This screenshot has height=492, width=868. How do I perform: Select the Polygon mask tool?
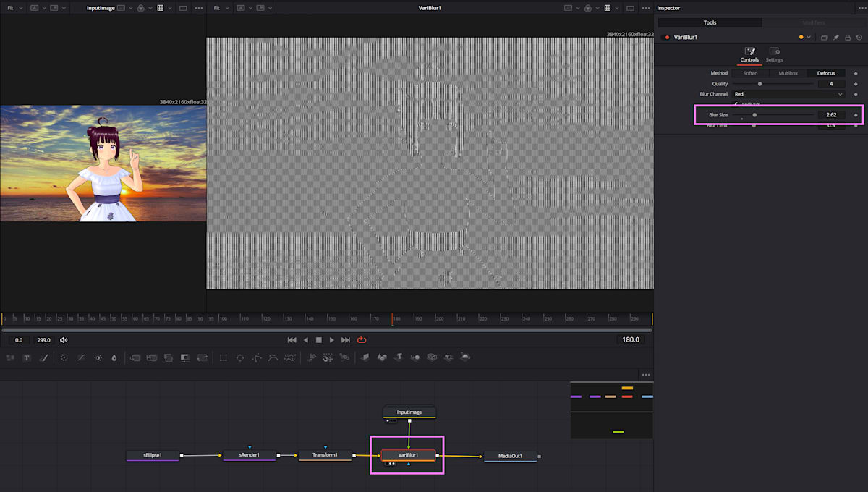pos(258,357)
